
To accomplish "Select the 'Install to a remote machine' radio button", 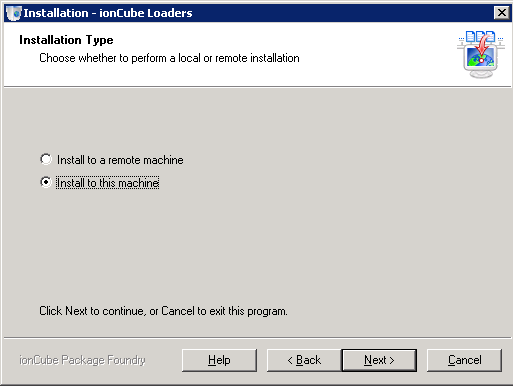I will [46, 159].
